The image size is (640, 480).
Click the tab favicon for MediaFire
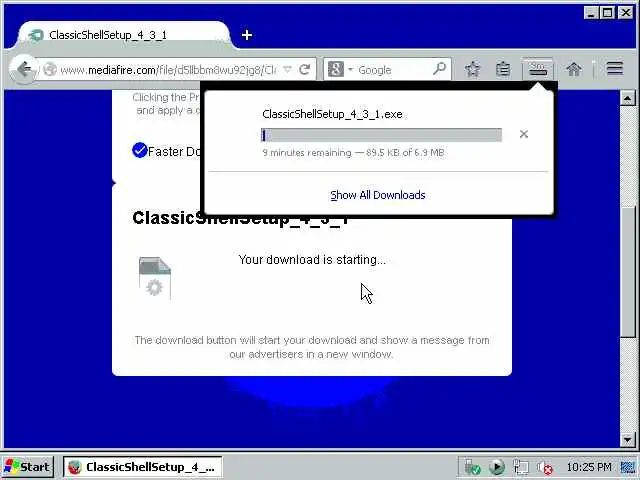(36, 35)
